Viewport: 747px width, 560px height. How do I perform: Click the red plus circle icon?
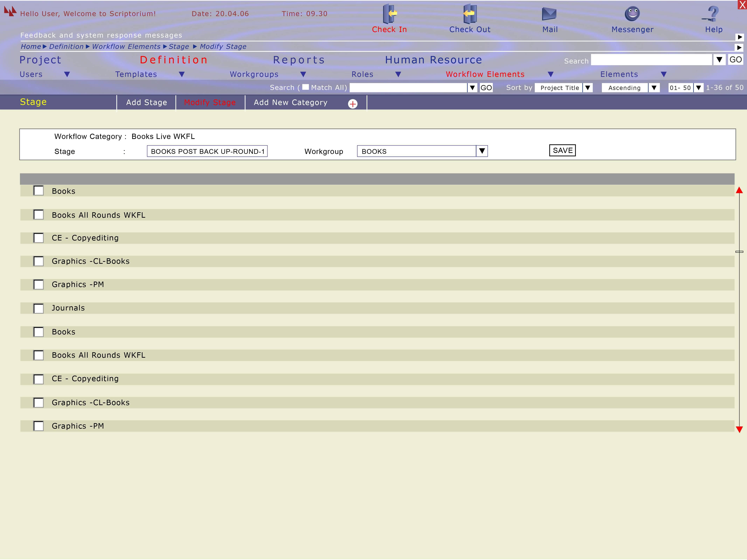353,104
